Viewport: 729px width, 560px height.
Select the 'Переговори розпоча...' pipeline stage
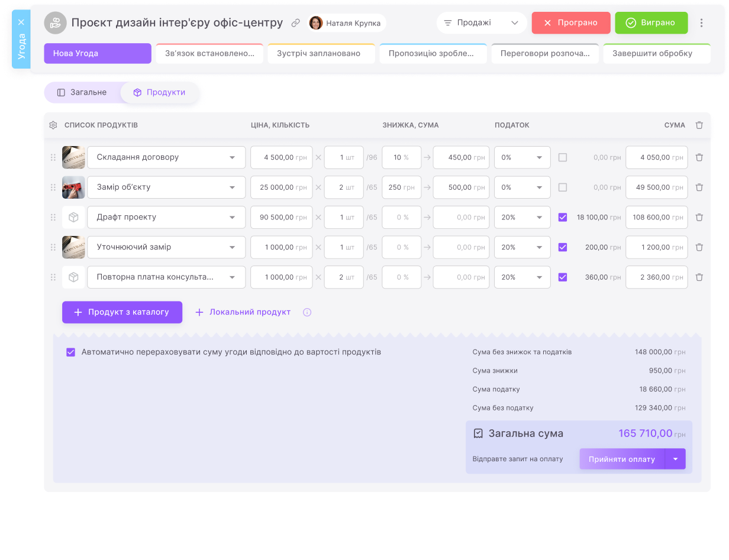click(x=545, y=53)
